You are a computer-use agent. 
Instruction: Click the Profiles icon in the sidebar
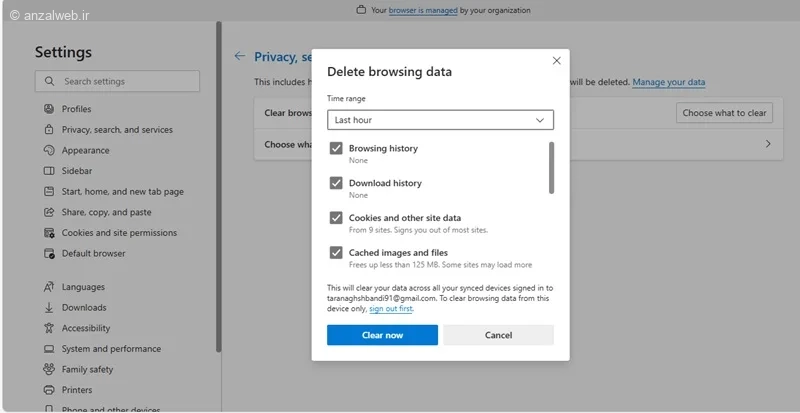(49, 109)
